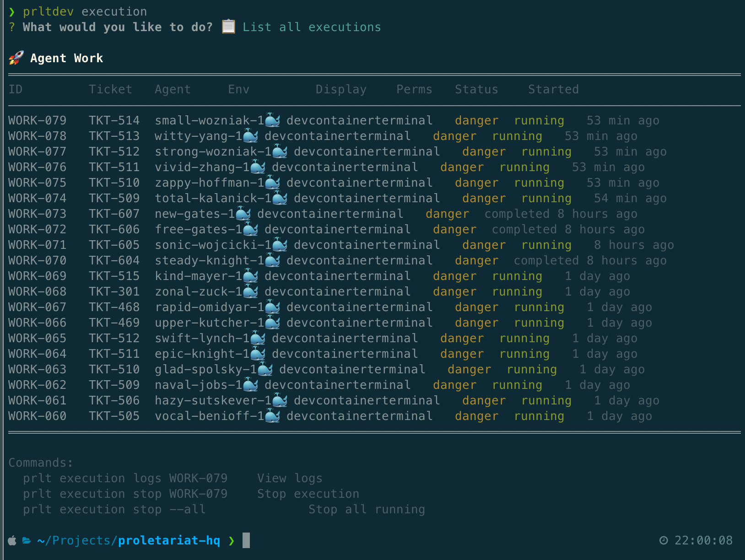Click the whale icon on epic-knight-1 row
Viewport: 745px width, 560px height.
click(x=258, y=354)
